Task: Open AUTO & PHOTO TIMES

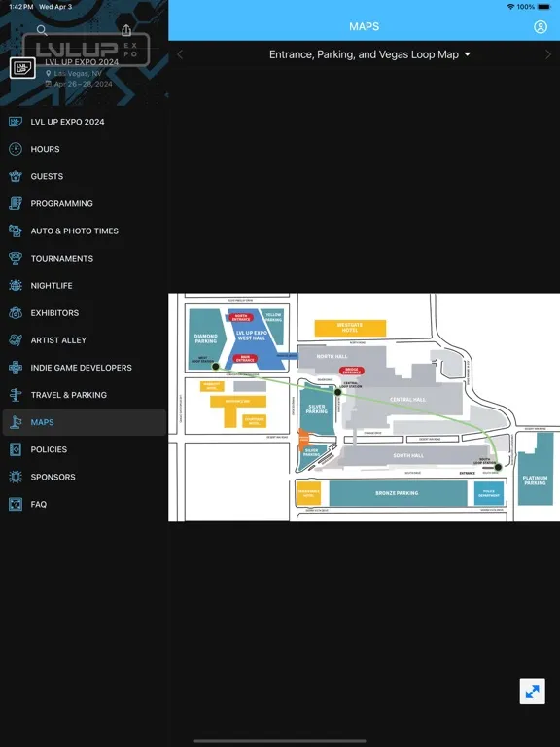Action: pos(85,231)
